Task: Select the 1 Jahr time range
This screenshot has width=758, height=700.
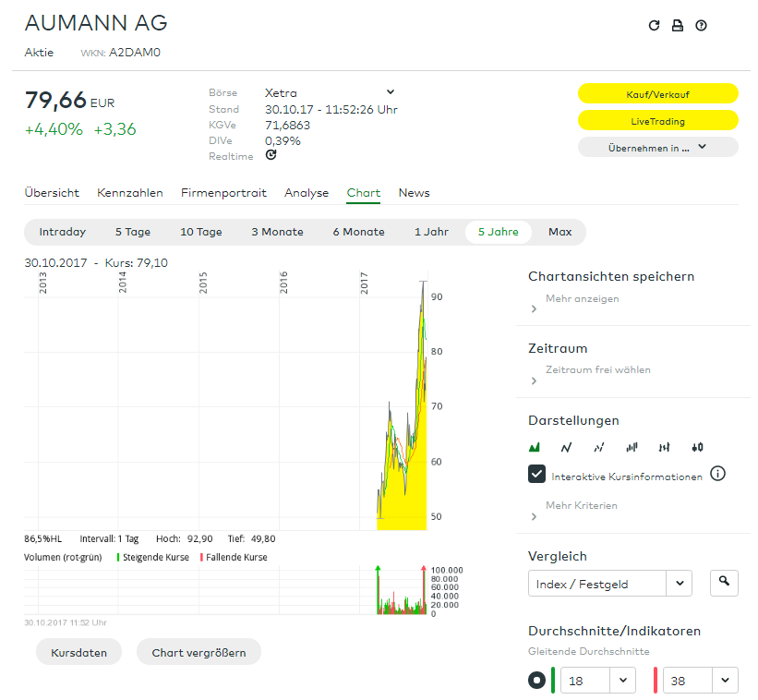Action: [431, 232]
